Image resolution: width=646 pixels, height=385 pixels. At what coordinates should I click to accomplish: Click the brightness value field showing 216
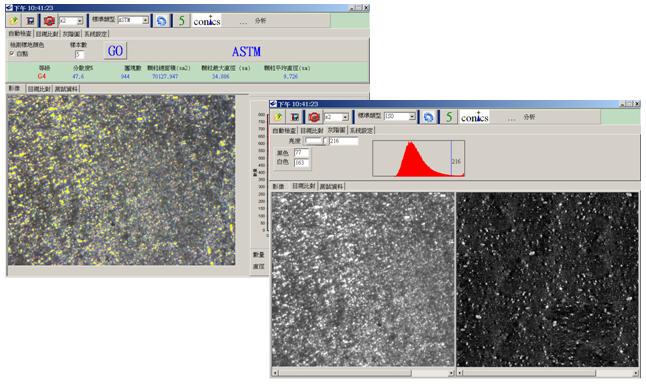344,141
